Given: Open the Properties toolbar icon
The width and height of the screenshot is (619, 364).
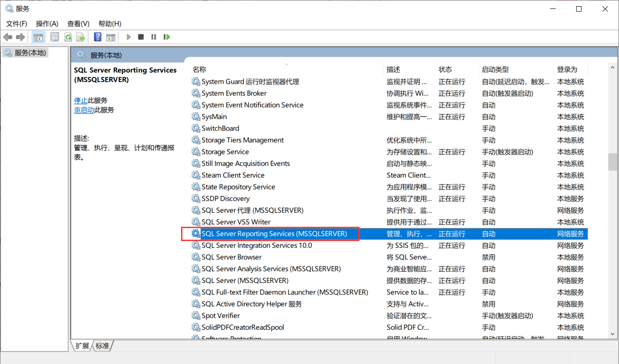Looking at the screenshot, I should tap(55, 37).
